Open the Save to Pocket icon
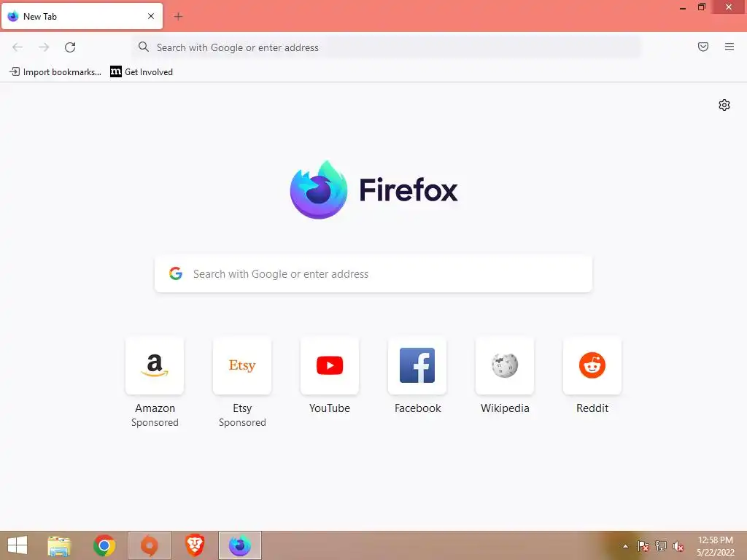The width and height of the screenshot is (747, 560). point(703,47)
